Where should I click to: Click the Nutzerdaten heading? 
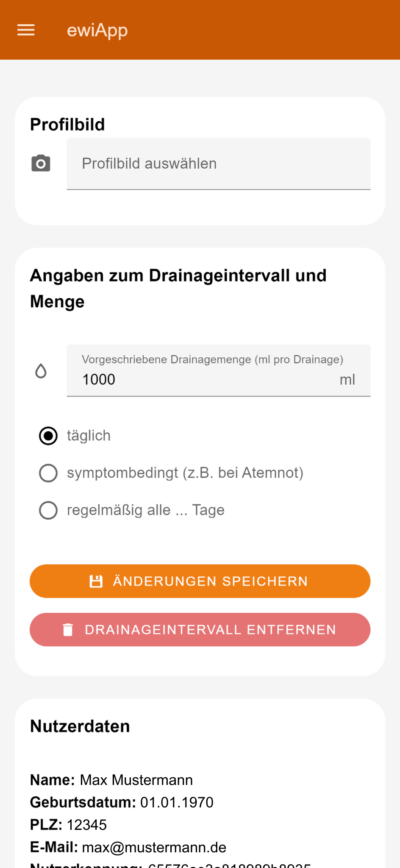[80, 726]
